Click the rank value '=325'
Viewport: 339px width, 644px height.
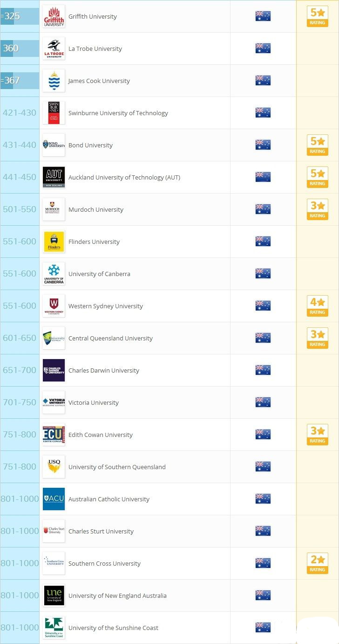coord(10,16)
